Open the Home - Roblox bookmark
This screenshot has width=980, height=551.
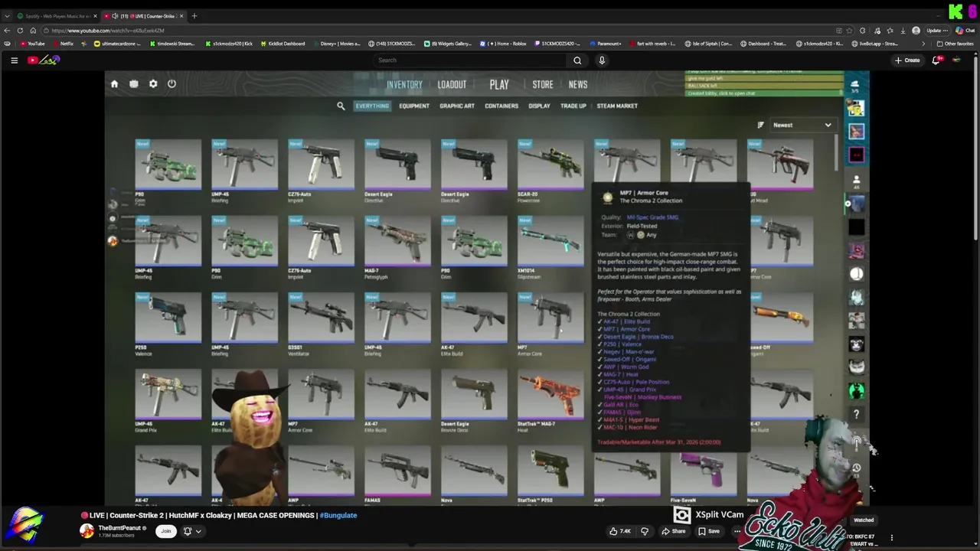(x=503, y=44)
